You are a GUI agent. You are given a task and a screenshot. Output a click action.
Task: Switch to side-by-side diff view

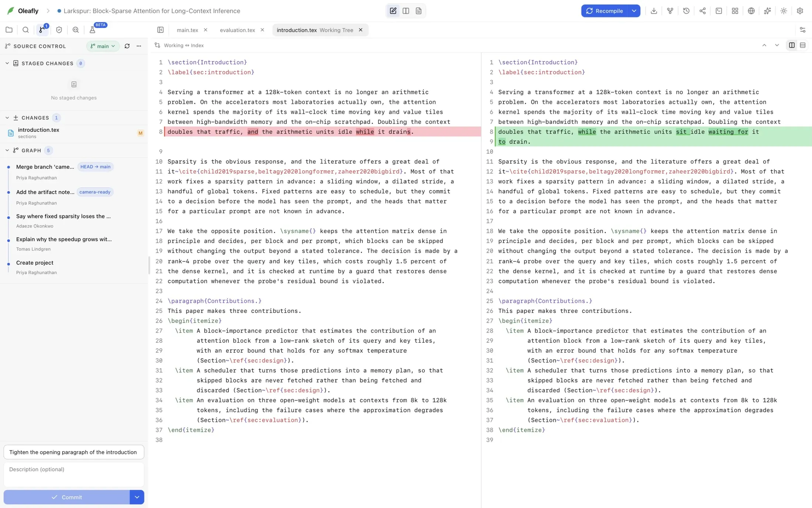click(792, 45)
